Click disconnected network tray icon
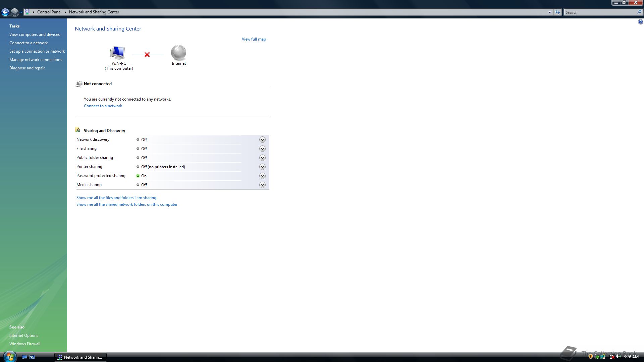This screenshot has width=644, height=362. [x=612, y=357]
